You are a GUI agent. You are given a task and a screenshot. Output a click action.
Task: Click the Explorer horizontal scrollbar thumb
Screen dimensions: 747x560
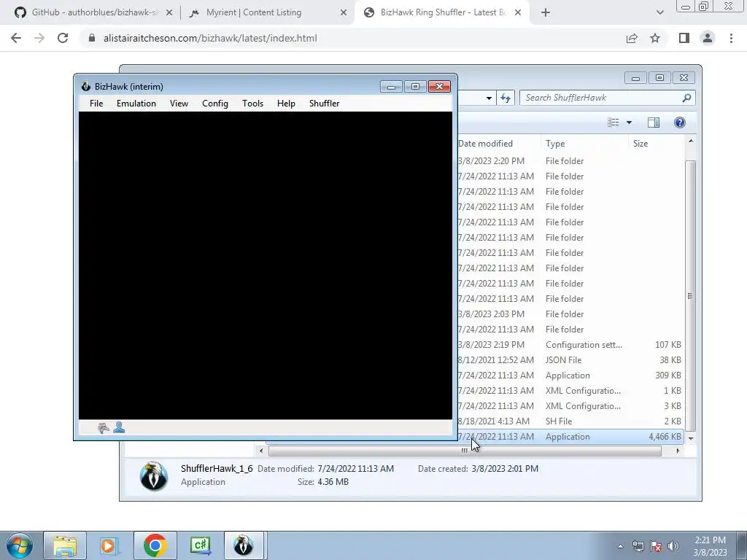[x=465, y=451]
